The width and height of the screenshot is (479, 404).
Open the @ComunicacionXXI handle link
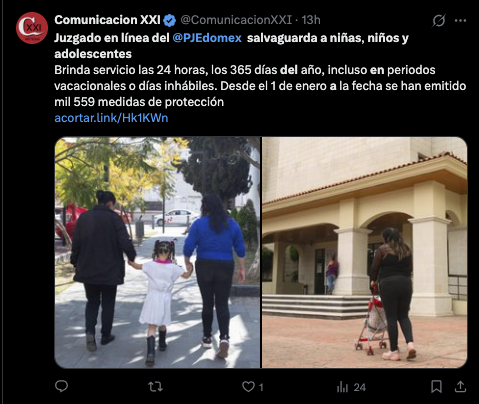tap(236, 20)
